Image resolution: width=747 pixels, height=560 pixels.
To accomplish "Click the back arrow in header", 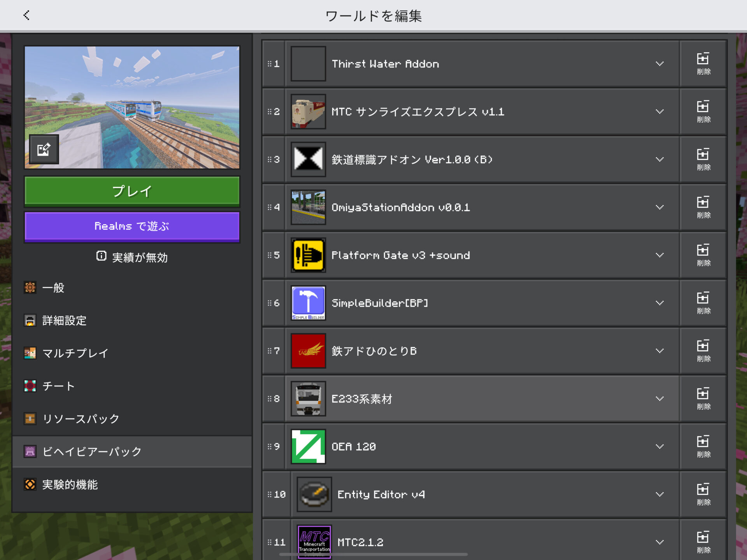I will click(x=26, y=16).
